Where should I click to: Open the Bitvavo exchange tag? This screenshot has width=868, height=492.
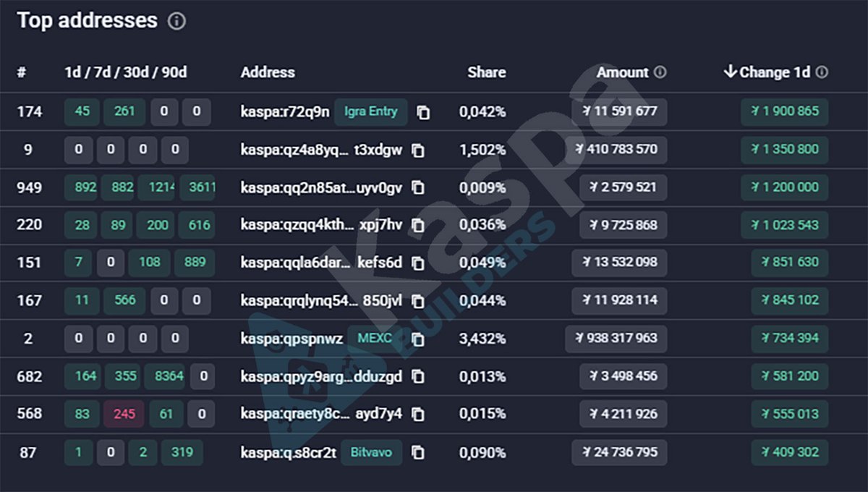(x=371, y=452)
